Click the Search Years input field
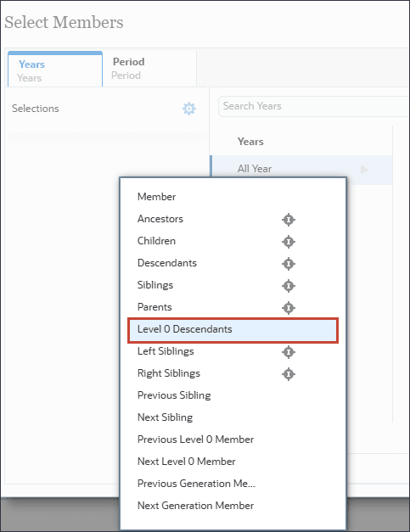The height and width of the screenshot is (532, 410). tap(313, 106)
